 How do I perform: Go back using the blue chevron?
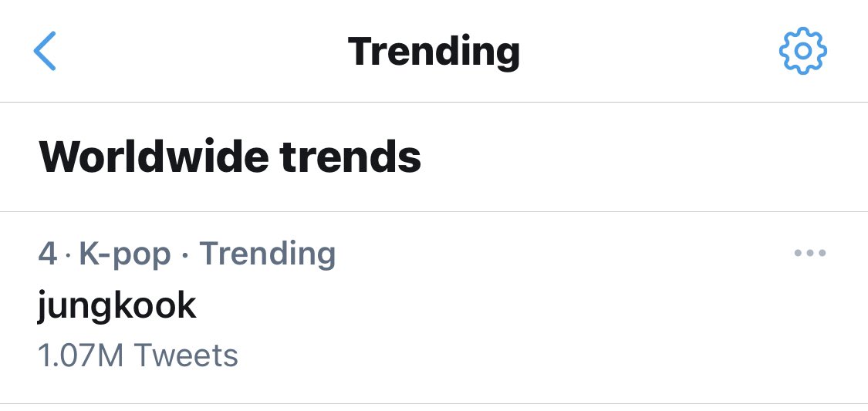click(x=45, y=51)
